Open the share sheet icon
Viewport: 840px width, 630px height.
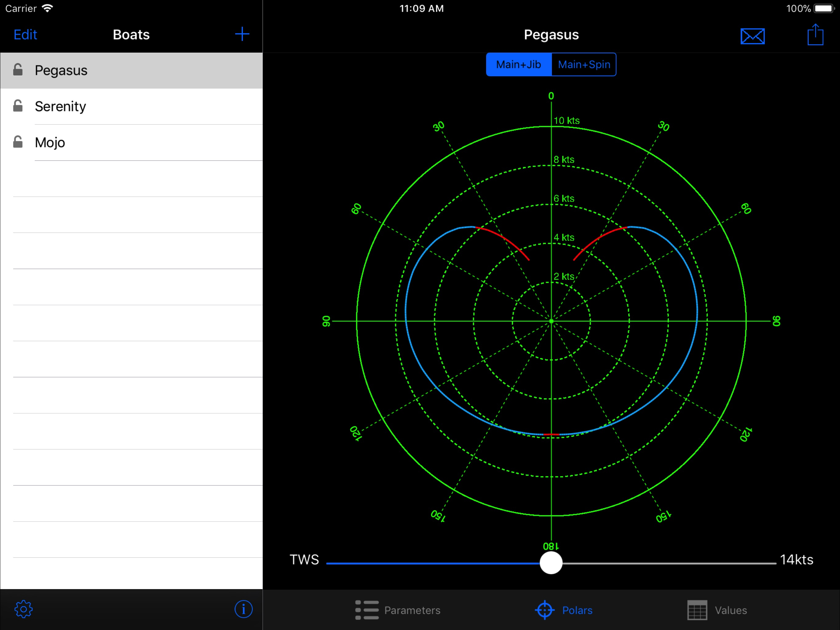[815, 34]
